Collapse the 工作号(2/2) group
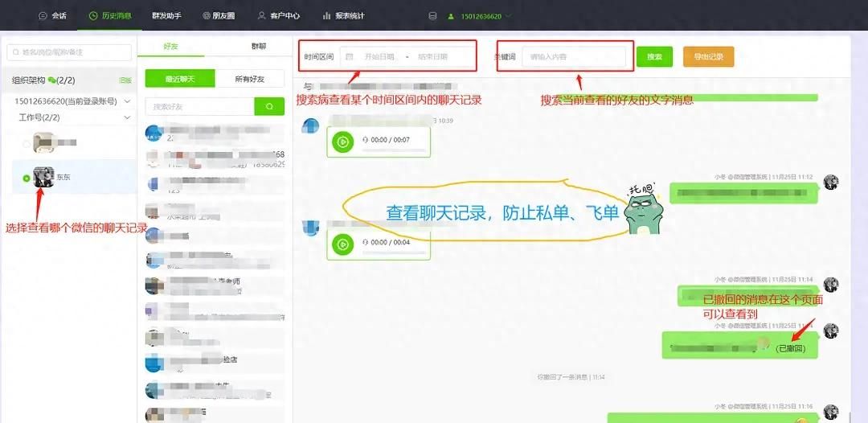 click(127, 117)
